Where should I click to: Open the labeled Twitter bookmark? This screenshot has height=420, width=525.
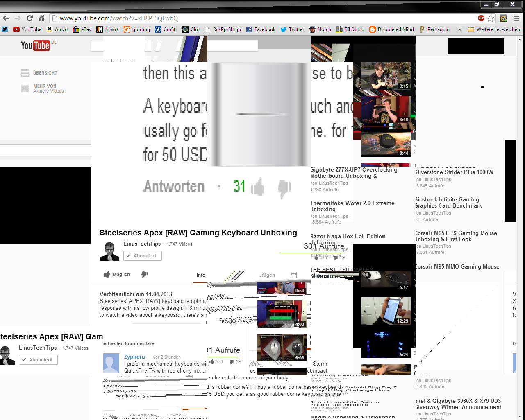pos(292,29)
